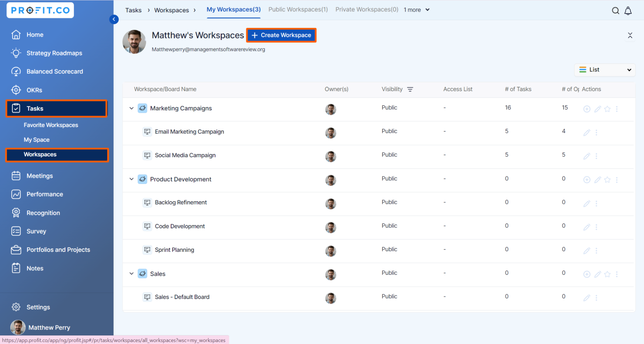644x344 pixels.
Task: Collapse the Marketing Campaigns workspace row
Action: pyautogui.click(x=131, y=108)
